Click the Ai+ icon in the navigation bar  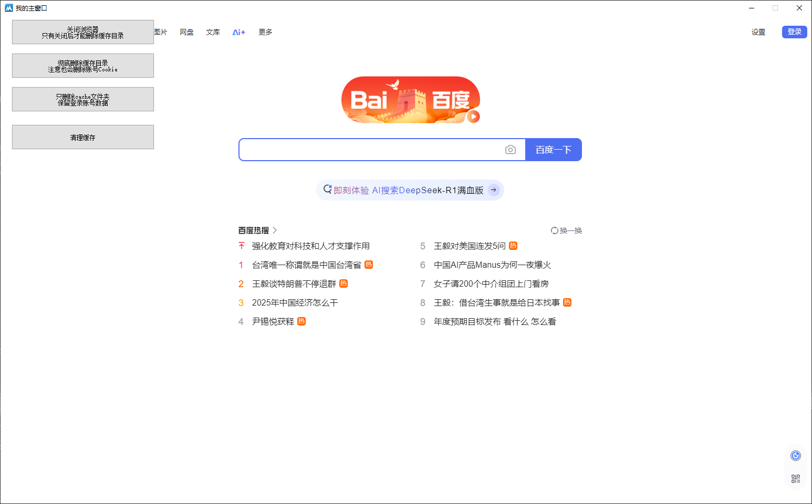click(239, 32)
